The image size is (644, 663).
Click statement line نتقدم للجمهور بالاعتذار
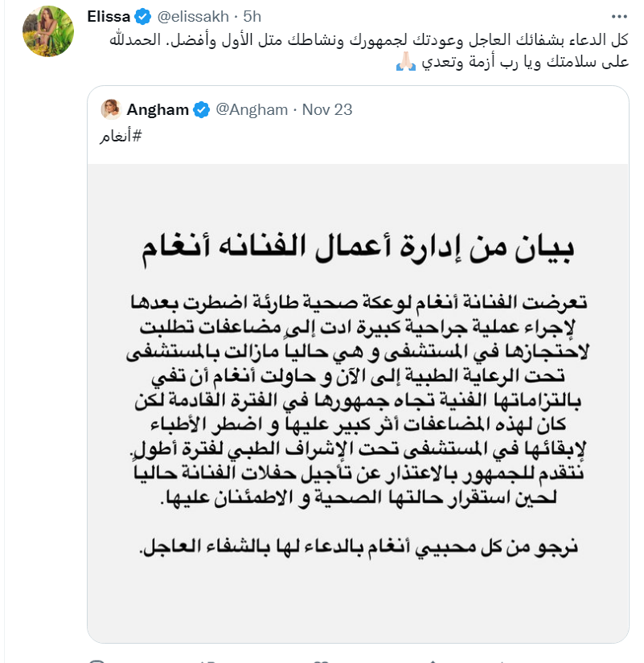coord(359,473)
